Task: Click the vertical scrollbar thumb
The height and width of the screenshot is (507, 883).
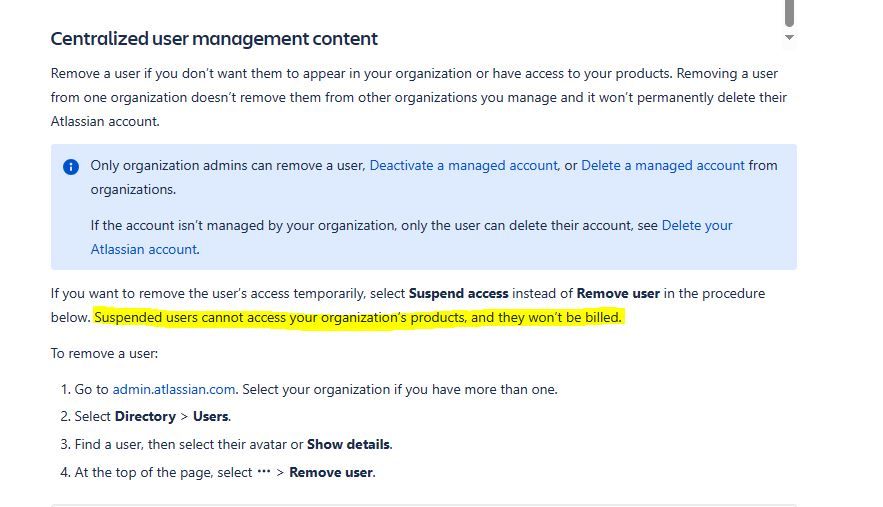Action: tap(790, 13)
